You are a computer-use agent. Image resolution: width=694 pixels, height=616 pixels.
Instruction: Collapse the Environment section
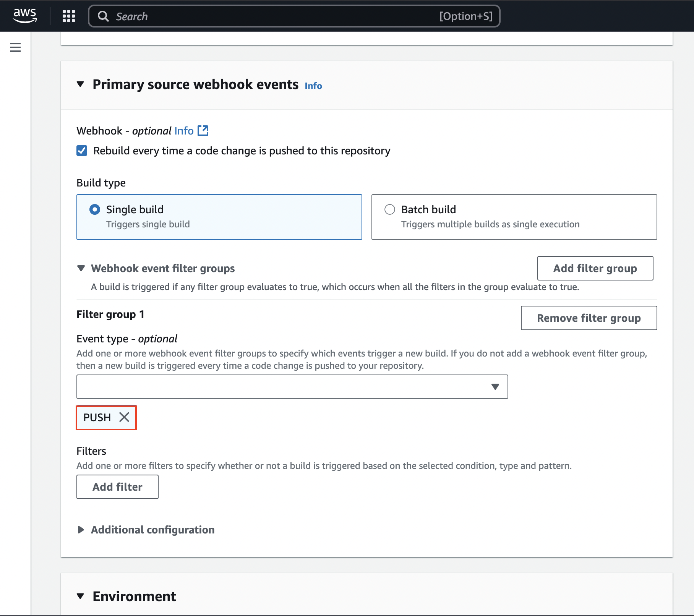coord(80,596)
